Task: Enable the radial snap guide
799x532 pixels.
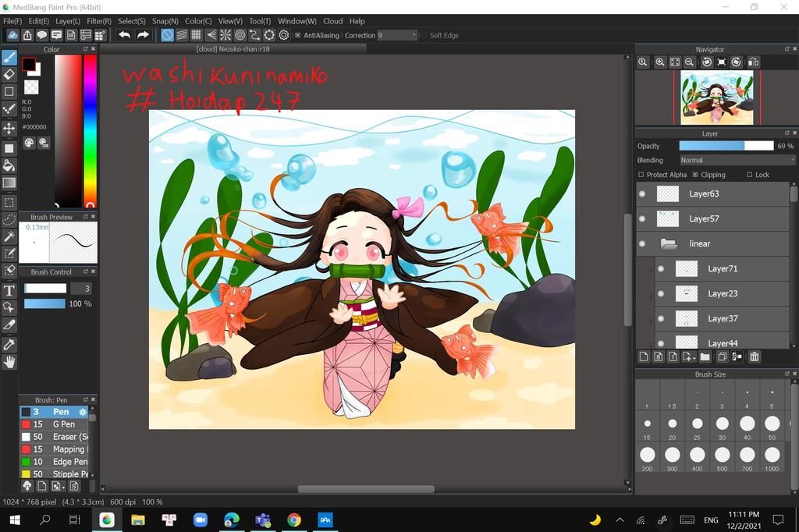Action: coord(225,35)
